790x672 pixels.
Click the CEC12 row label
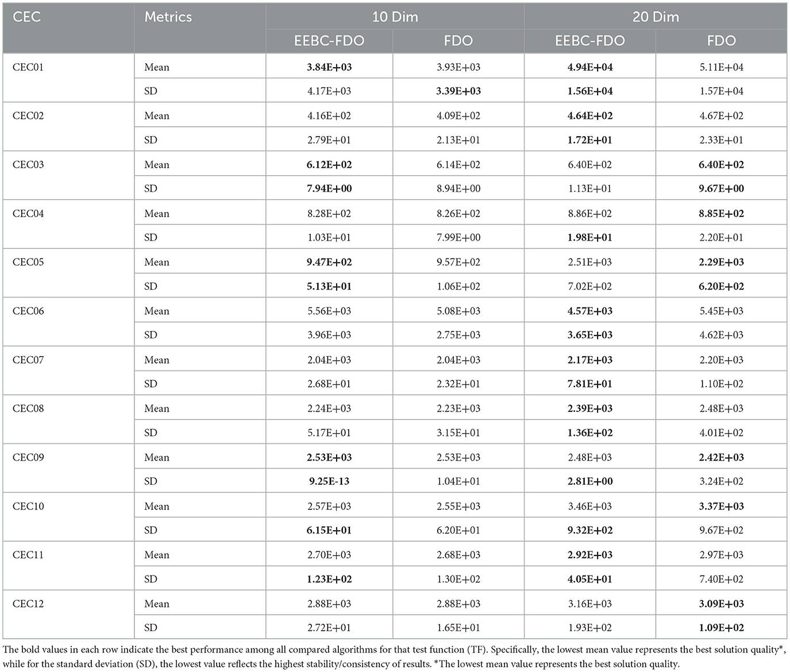pyautogui.click(x=28, y=604)
